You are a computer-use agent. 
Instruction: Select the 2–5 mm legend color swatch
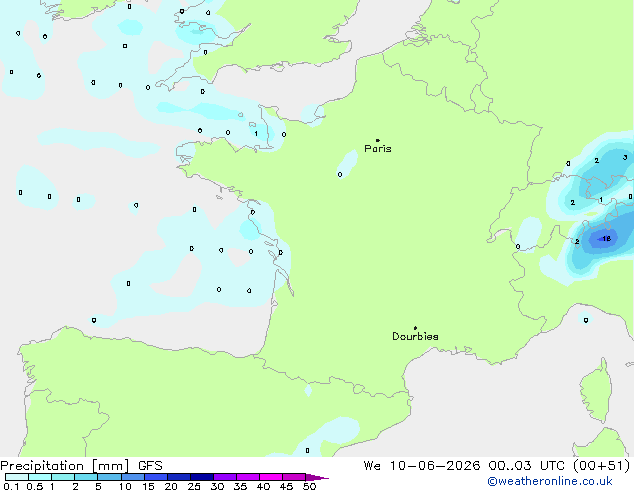tap(86, 477)
